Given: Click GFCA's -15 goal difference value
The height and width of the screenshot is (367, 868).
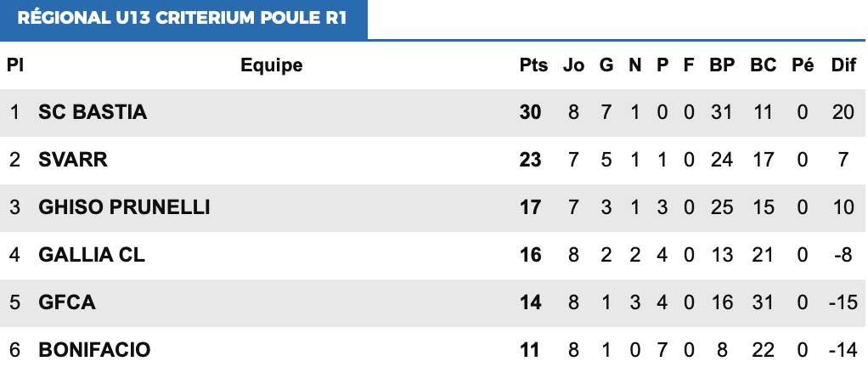Looking at the screenshot, I should pyautogui.click(x=843, y=302).
